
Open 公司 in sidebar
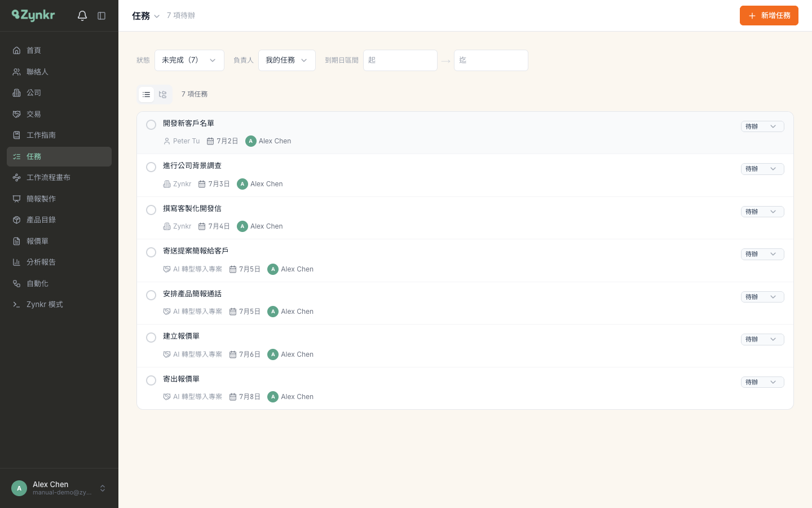(x=59, y=93)
